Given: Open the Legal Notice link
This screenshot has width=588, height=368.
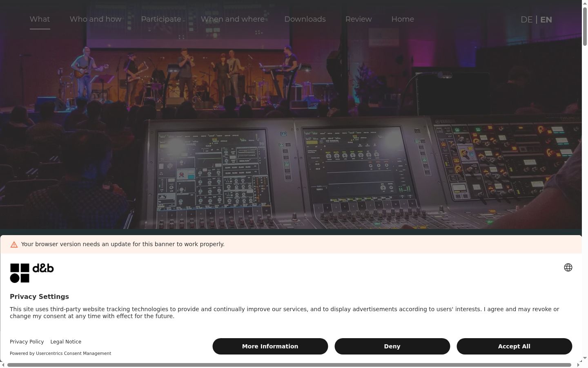Looking at the screenshot, I should pos(66,342).
